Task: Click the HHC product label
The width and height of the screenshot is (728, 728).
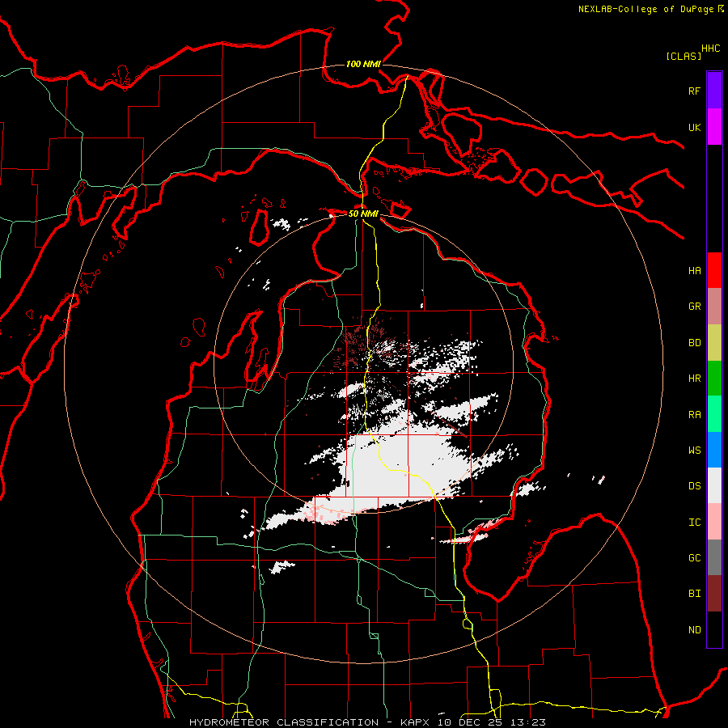Action: [710, 49]
